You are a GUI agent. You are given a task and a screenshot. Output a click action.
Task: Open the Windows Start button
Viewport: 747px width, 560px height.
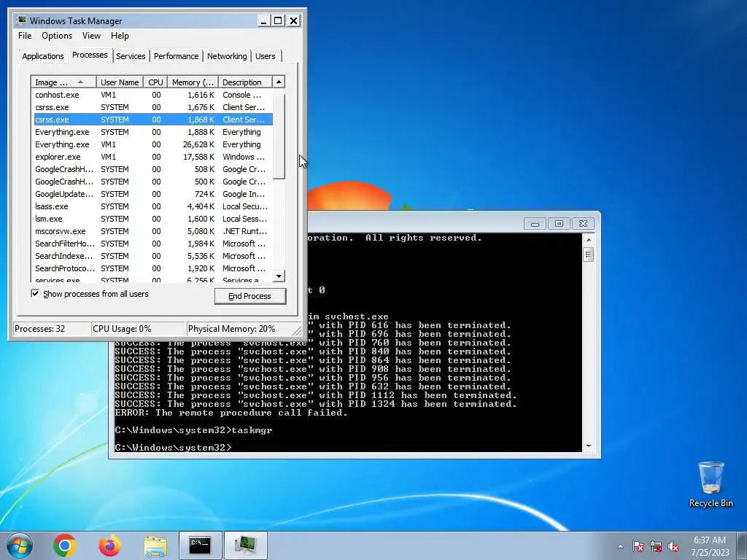click(20, 545)
